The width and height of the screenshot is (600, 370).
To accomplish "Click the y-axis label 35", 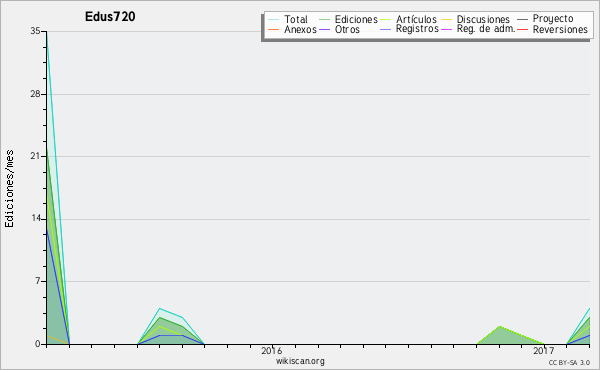I will click(x=35, y=31).
